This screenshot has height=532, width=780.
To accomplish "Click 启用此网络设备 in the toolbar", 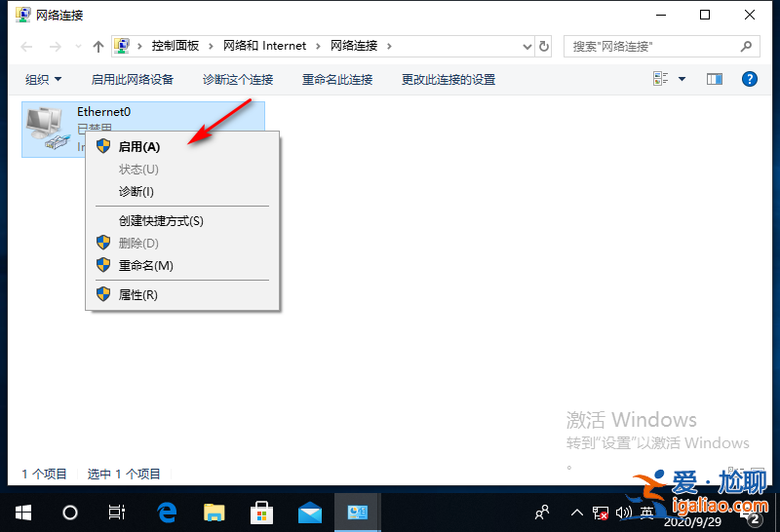I will 133,80.
